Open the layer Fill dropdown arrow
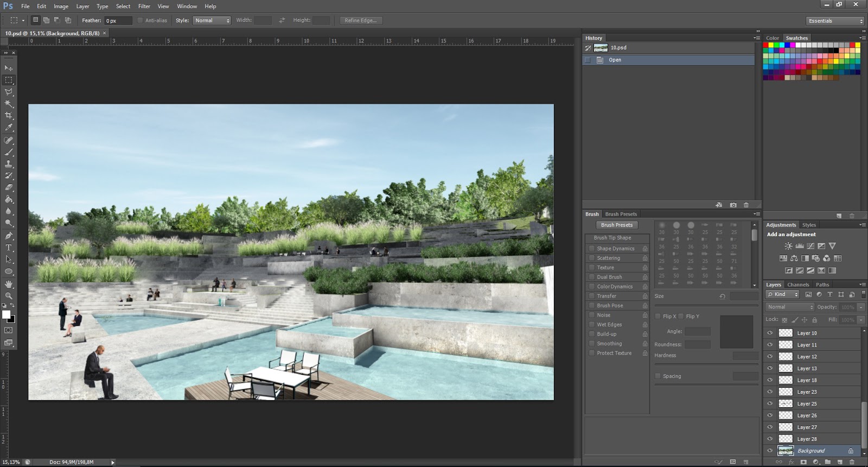868x467 pixels. click(x=861, y=320)
